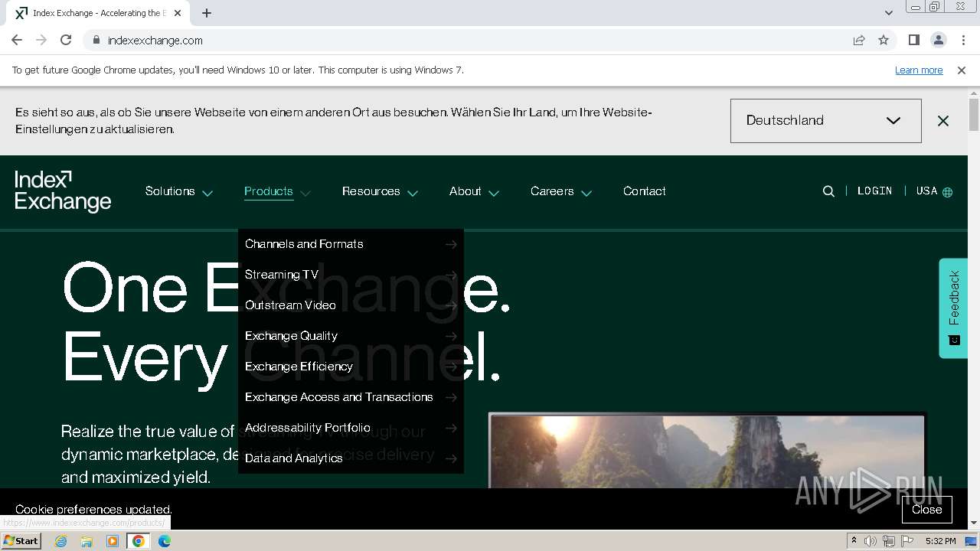This screenshot has height=551, width=980.
Task: Open the Deutschland country dropdown
Action: click(825, 120)
